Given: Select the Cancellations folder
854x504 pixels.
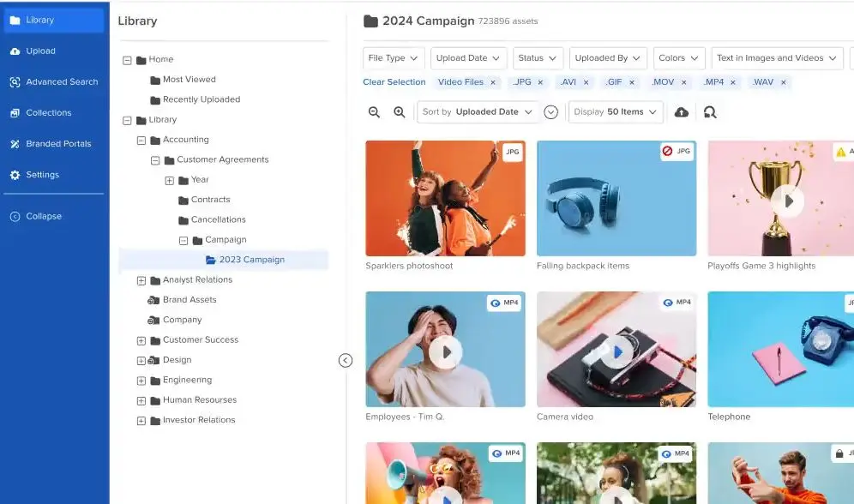Looking at the screenshot, I should pos(218,220).
